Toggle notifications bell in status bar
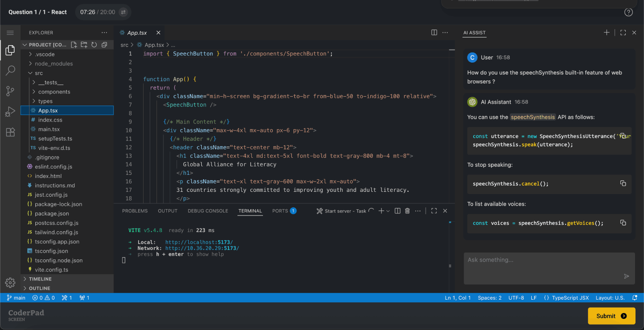This screenshot has height=330, width=644. (635, 298)
